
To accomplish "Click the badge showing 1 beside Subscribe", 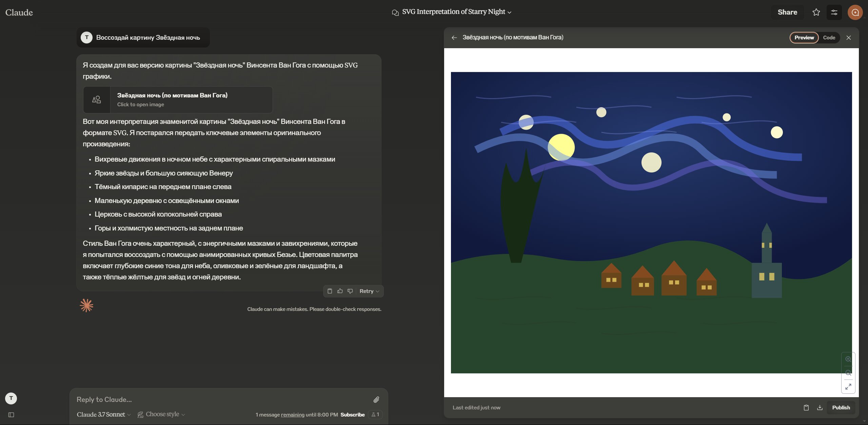I will (375, 414).
